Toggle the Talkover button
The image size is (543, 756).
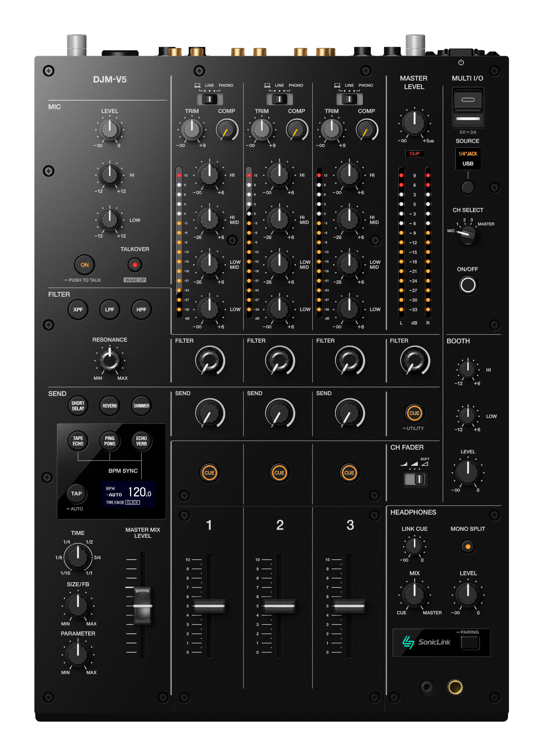click(135, 265)
